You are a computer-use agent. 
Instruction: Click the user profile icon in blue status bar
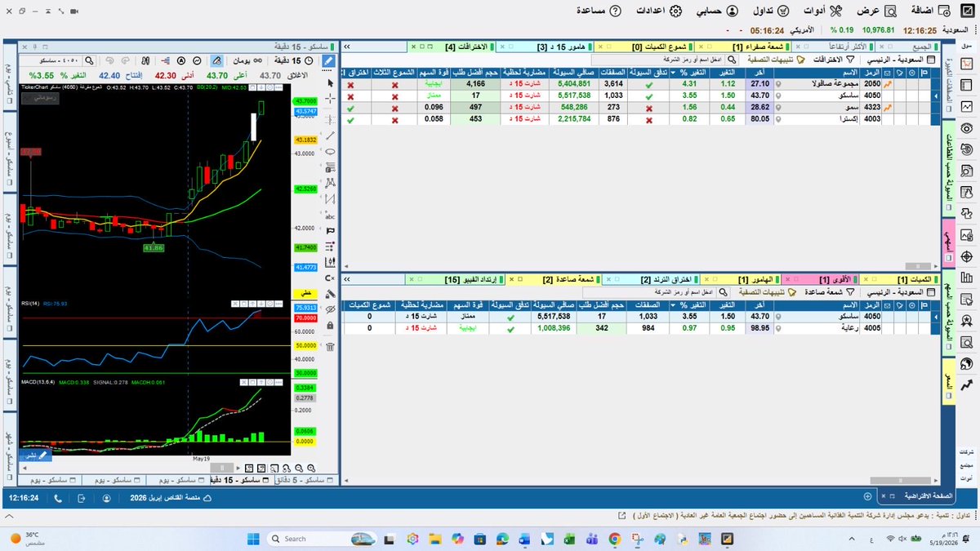click(107, 497)
